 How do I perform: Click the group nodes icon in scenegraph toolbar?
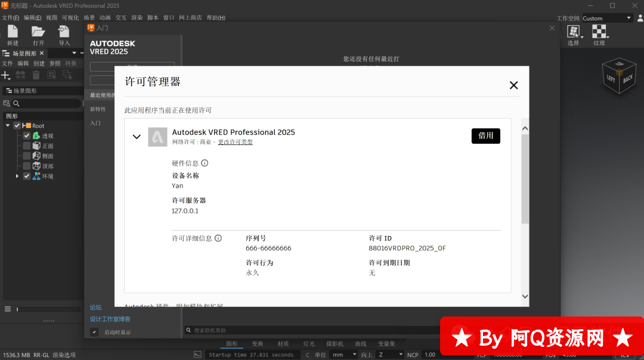[20, 75]
